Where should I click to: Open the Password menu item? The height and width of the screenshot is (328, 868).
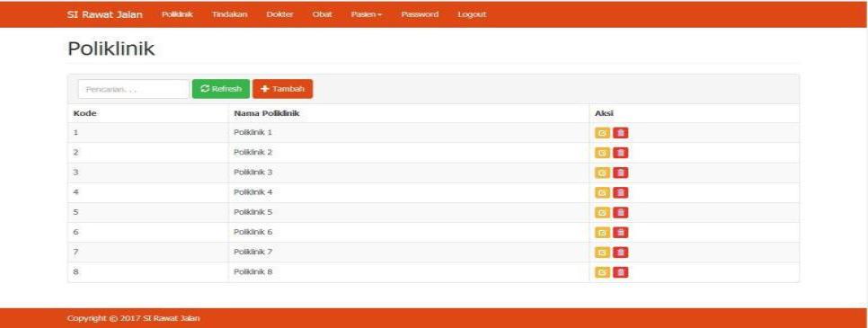coord(420,14)
